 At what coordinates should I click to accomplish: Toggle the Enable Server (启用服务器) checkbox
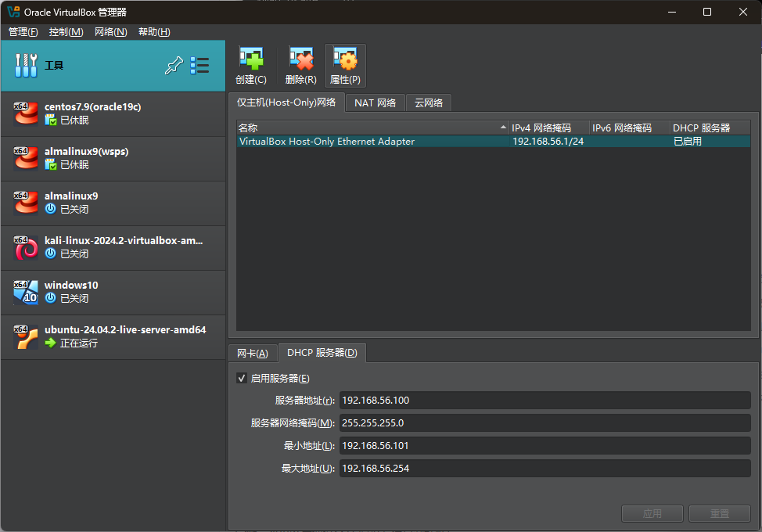(242, 378)
